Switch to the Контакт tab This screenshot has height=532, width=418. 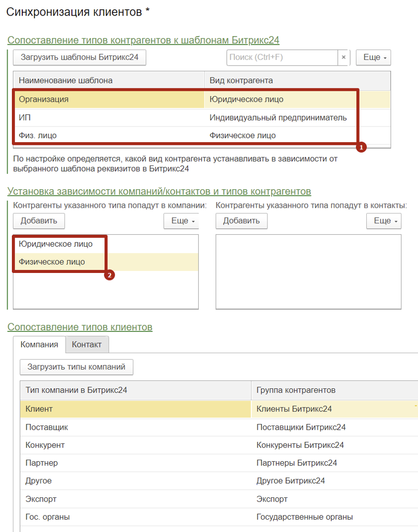coord(87,344)
